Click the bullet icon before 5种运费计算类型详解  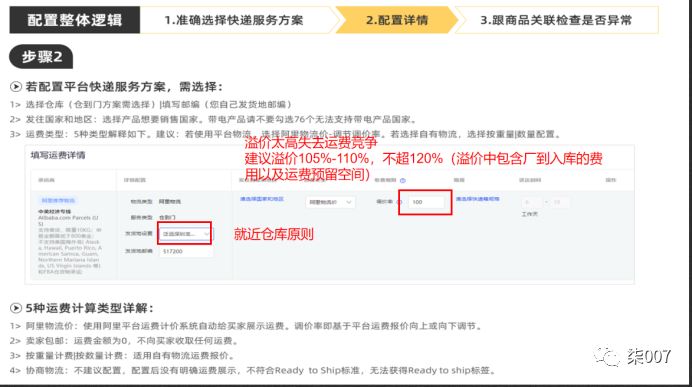coord(16,308)
